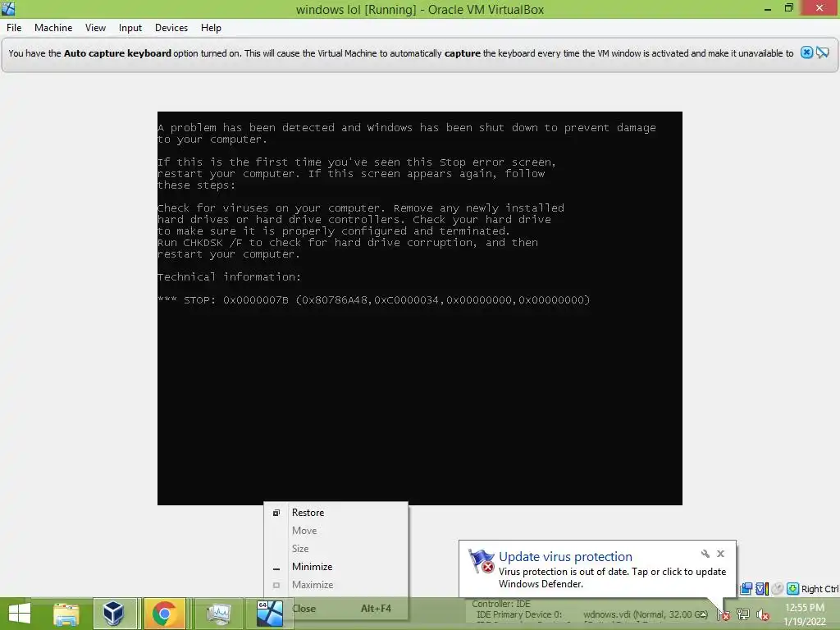840x630 pixels.
Task: Choose Restore in the window context menu
Action: tap(336, 513)
